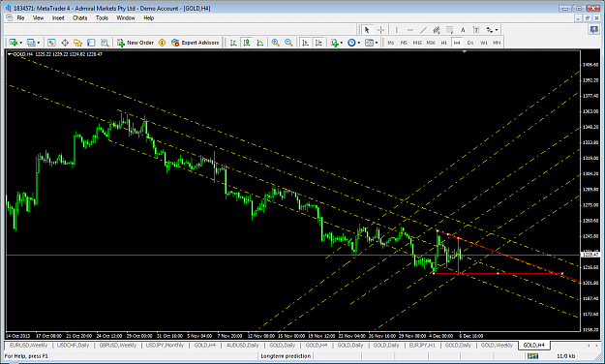Open the Indicators list icon

coord(334,43)
